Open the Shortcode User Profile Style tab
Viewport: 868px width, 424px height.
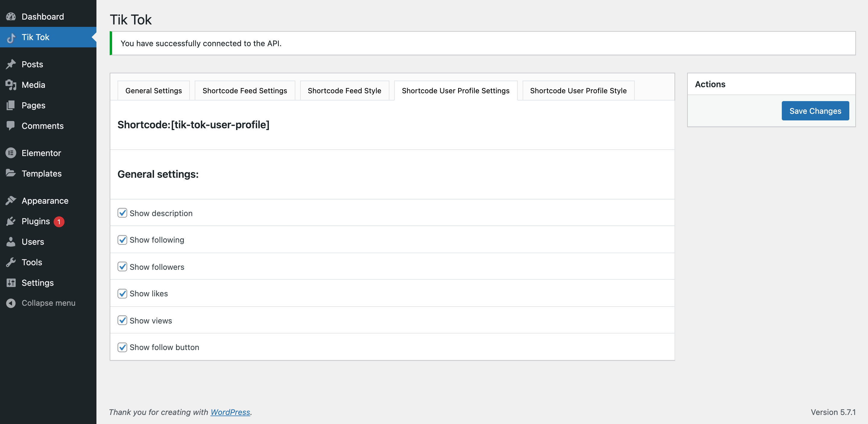[x=578, y=91]
